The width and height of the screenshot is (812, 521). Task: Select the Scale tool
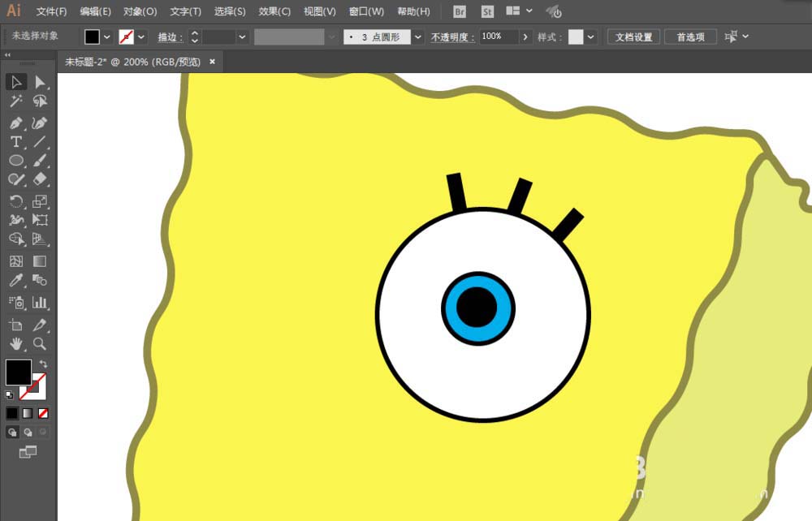point(40,201)
